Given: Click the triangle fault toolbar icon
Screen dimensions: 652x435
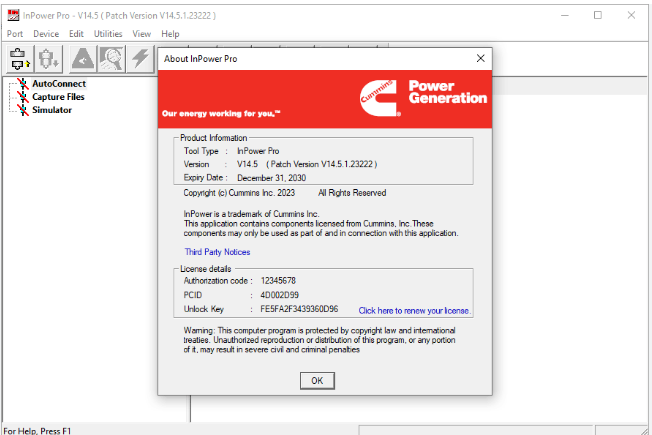Looking at the screenshot, I should tap(83, 59).
